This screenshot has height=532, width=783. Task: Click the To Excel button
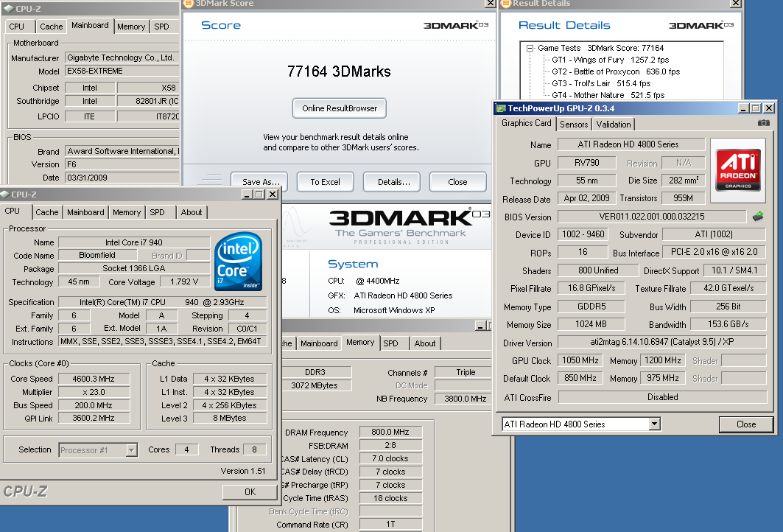[325, 182]
